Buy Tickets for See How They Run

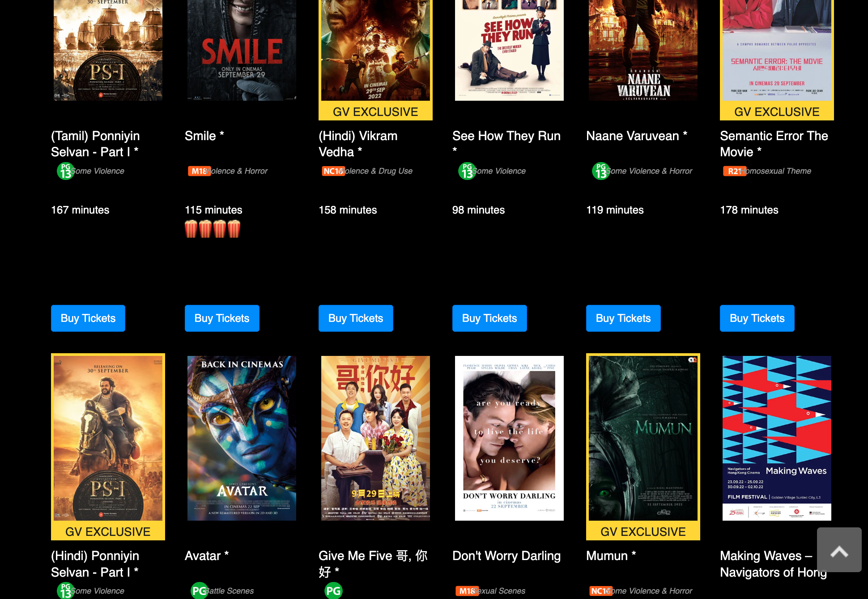[x=489, y=318]
